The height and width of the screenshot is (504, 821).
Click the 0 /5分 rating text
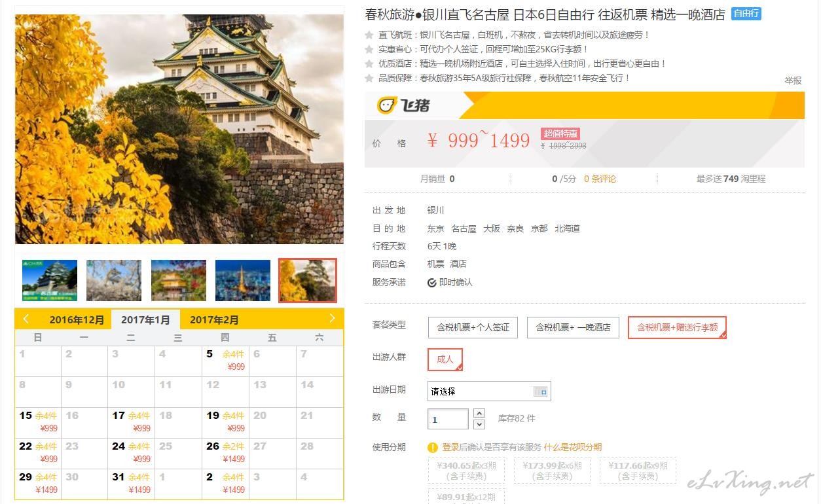[x=564, y=179]
